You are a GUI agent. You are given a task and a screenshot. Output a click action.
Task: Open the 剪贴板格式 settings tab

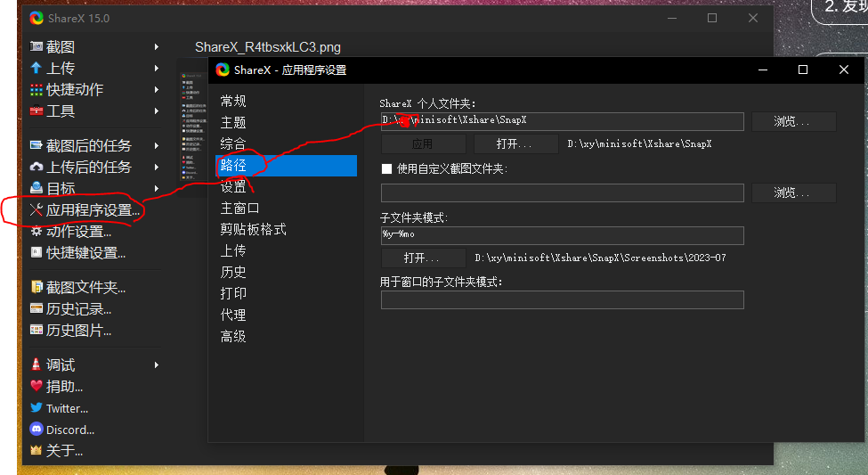[x=286, y=229]
